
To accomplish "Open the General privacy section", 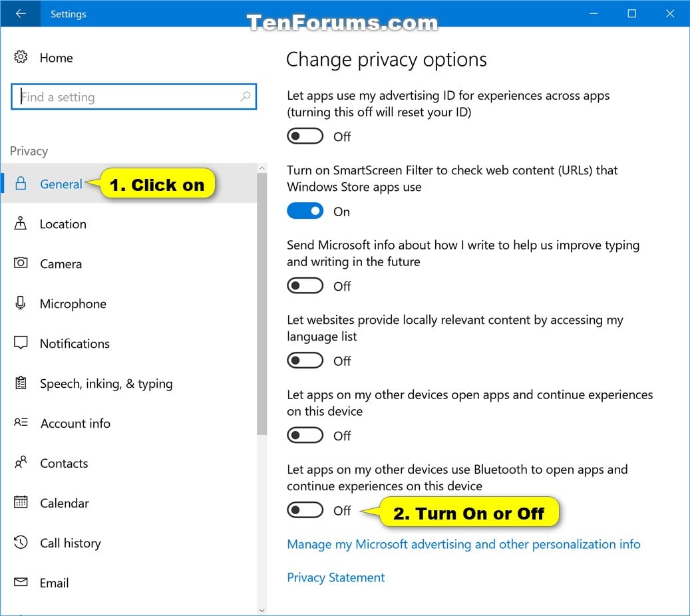I will pos(129,183).
